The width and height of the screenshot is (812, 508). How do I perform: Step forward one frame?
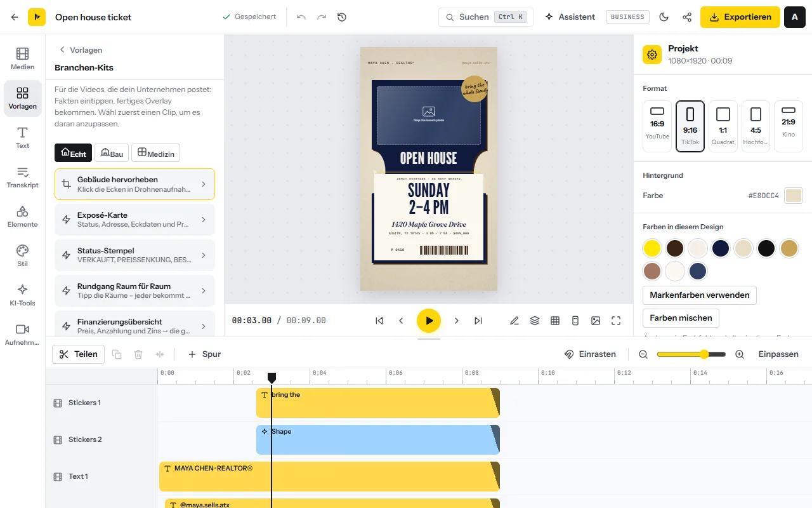pos(457,321)
